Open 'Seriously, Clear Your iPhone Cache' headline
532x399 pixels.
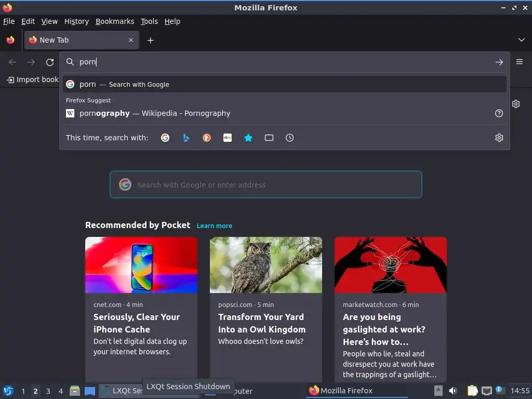(x=137, y=323)
